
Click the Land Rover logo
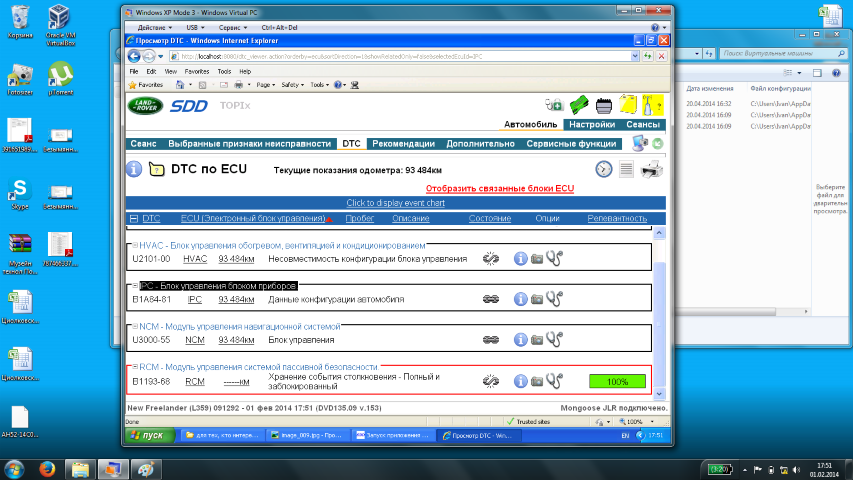pyautogui.click(x=145, y=106)
